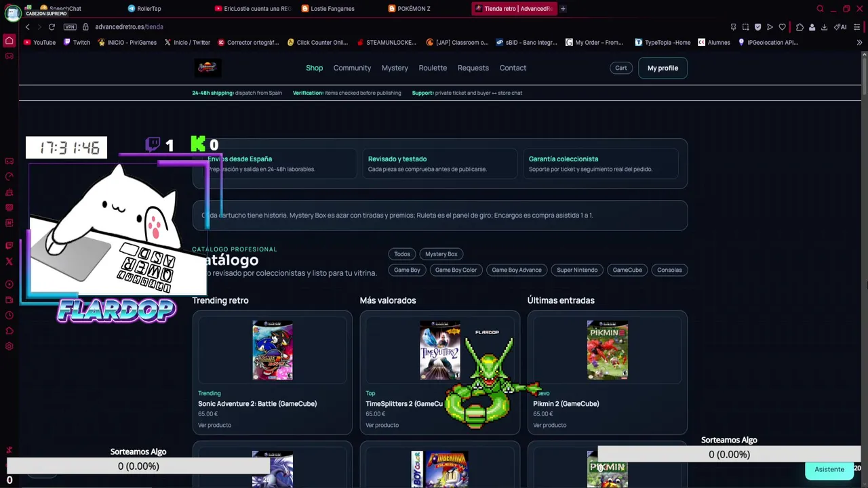The width and height of the screenshot is (868, 488).
Task: Open the Shop menu item
Action: click(314, 68)
